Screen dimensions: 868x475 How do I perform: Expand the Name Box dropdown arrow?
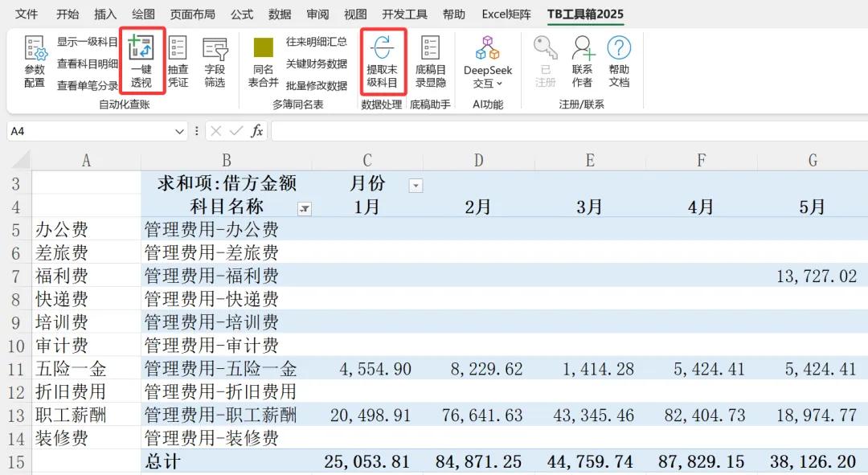pyautogui.click(x=179, y=131)
